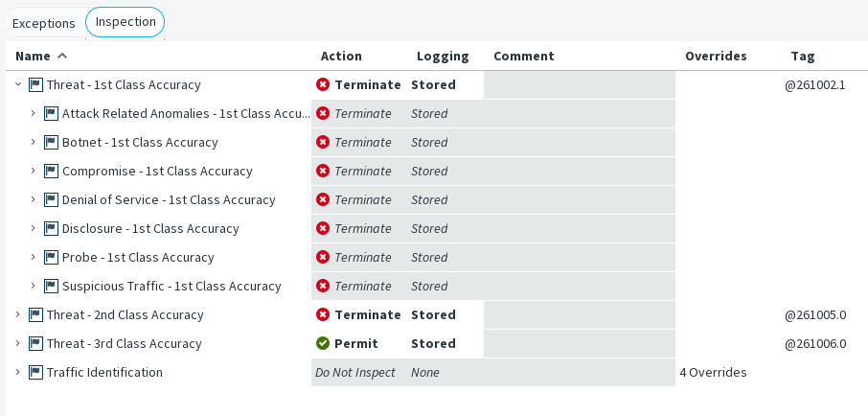Click the red Terminate icon on Threat - 2nd Class row

[x=323, y=314]
